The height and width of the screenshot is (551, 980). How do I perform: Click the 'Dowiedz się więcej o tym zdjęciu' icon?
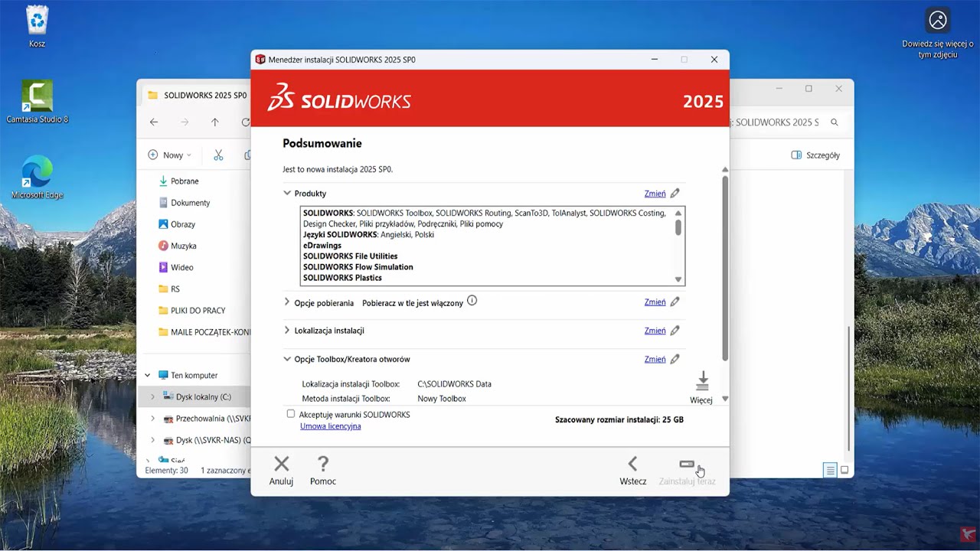pyautogui.click(x=937, y=21)
